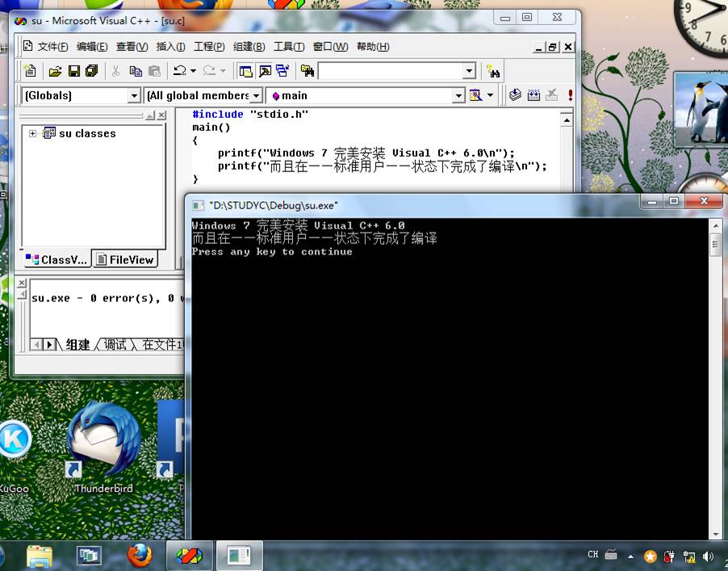Image resolution: width=728 pixels, height=571 pixels.
Task: Show hidden tray icons arrow
Action: tap(630, 556)
